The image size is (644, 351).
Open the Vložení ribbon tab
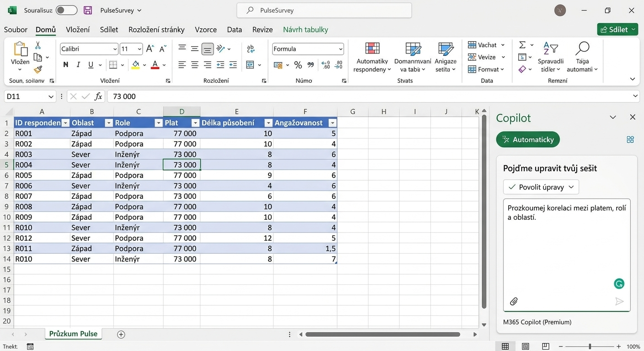[x=78, y=30]
